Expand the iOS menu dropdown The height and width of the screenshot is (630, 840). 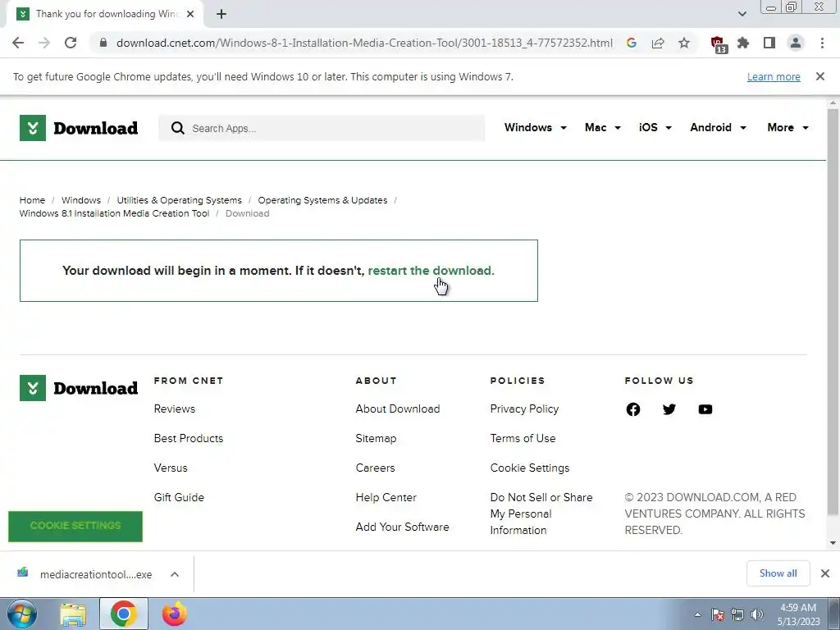655,127
